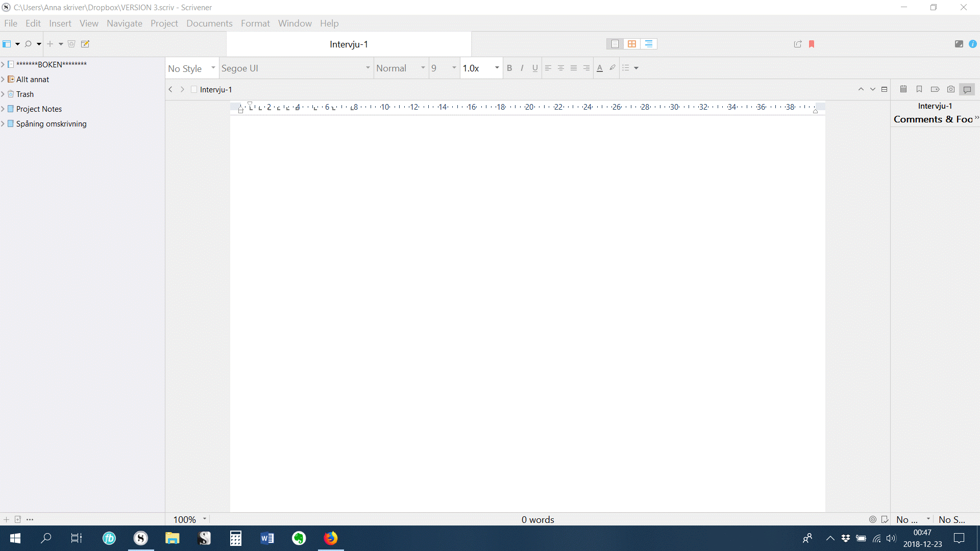Image resolution: width=980 pixels, height=551 pixels.
Task: Click the text color underlined A
Action: pos(599,68)
